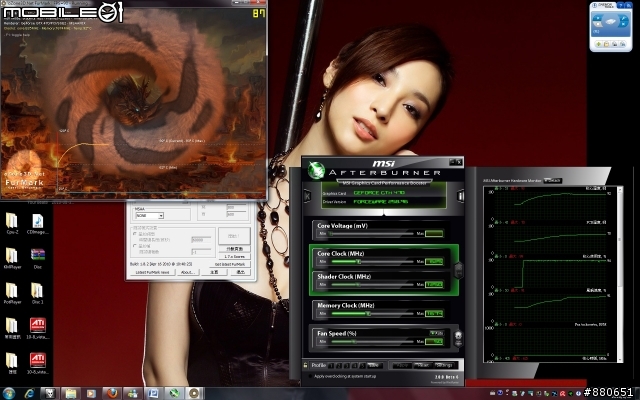This screenshot has height=400, width=640.
Task: Open Windows Media Player on taskbar
Action: point(91,393)
